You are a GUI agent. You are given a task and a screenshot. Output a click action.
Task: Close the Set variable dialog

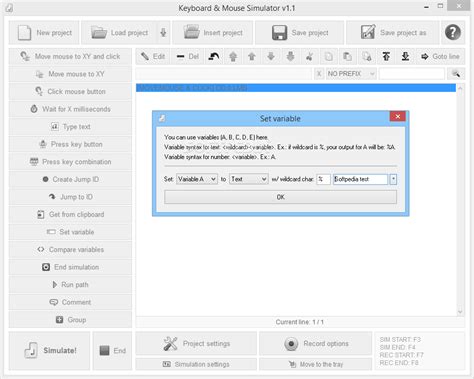(398, 116)
